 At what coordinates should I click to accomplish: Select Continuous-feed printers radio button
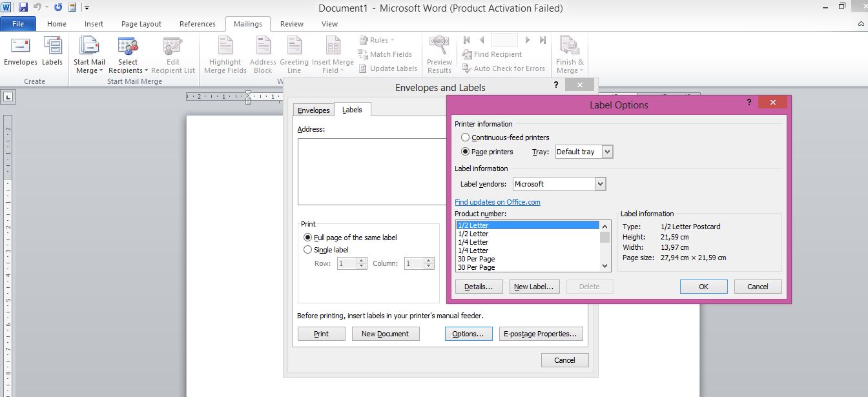click(x=466, y=137)
